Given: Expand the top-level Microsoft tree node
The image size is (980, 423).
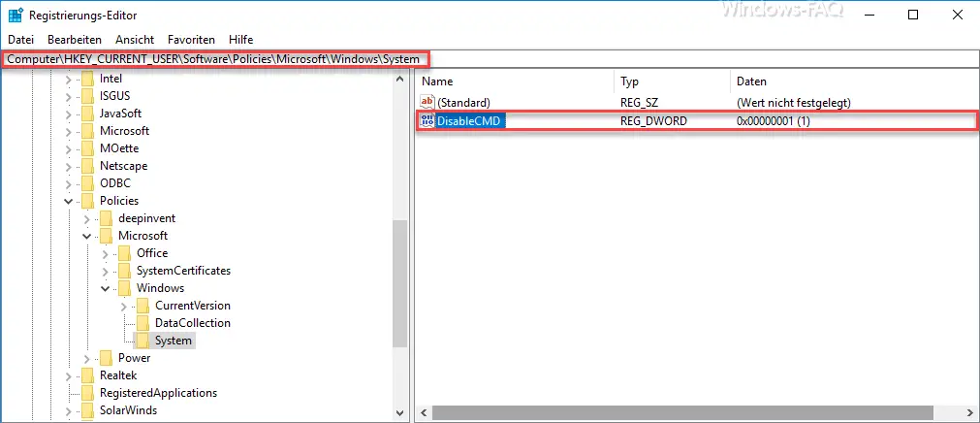Looking at the screenshot, I should pos(69,131).
